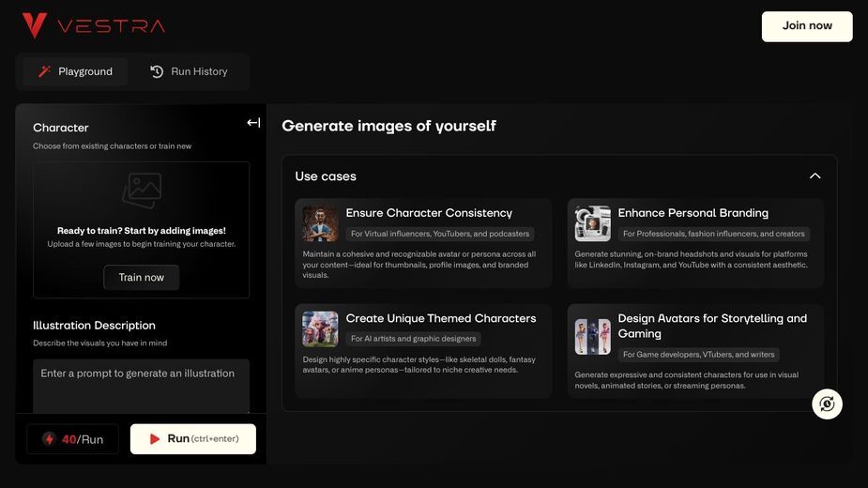The height and width of the screenshot is (488, 868).
Task: Click the Join now button
Action: [807, 26]
